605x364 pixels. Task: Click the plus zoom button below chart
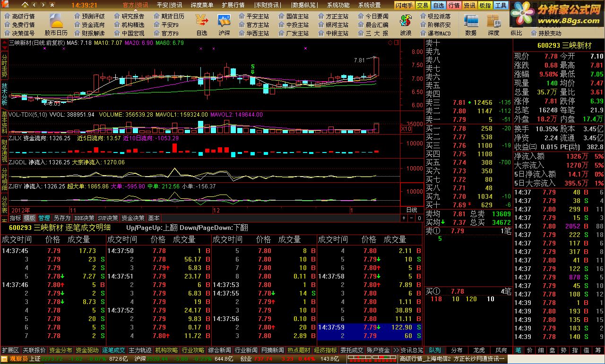coord(404,218)
